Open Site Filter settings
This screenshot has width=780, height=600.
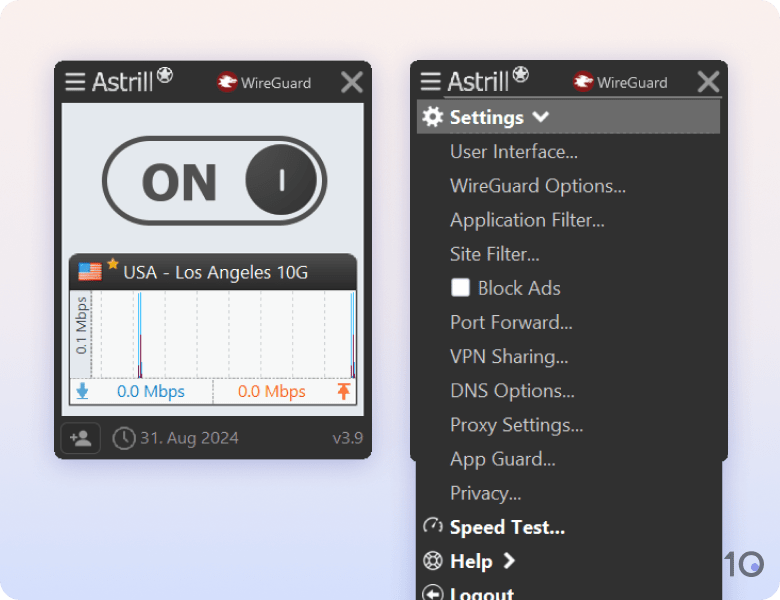[x=494, y=254]
